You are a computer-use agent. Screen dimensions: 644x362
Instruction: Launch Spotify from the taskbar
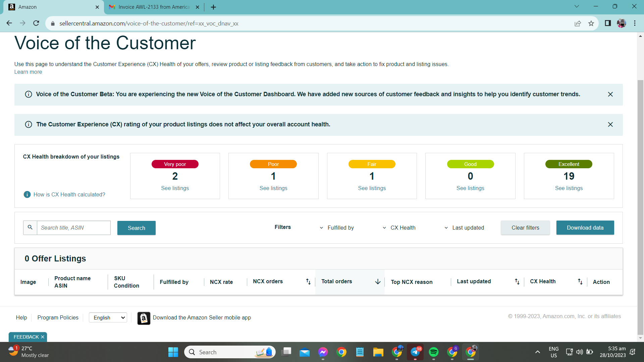[x=434, y=352]
